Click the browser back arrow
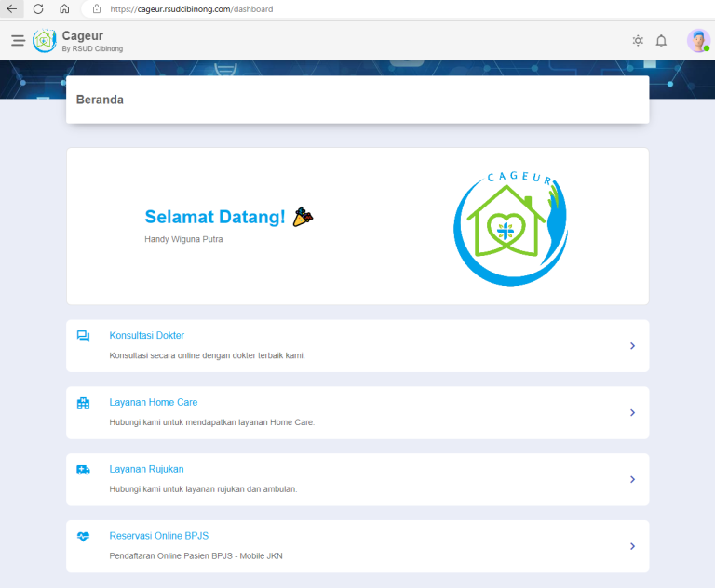Image resolution: width=715 pixels, height=588 pixels. click(12, 8)
